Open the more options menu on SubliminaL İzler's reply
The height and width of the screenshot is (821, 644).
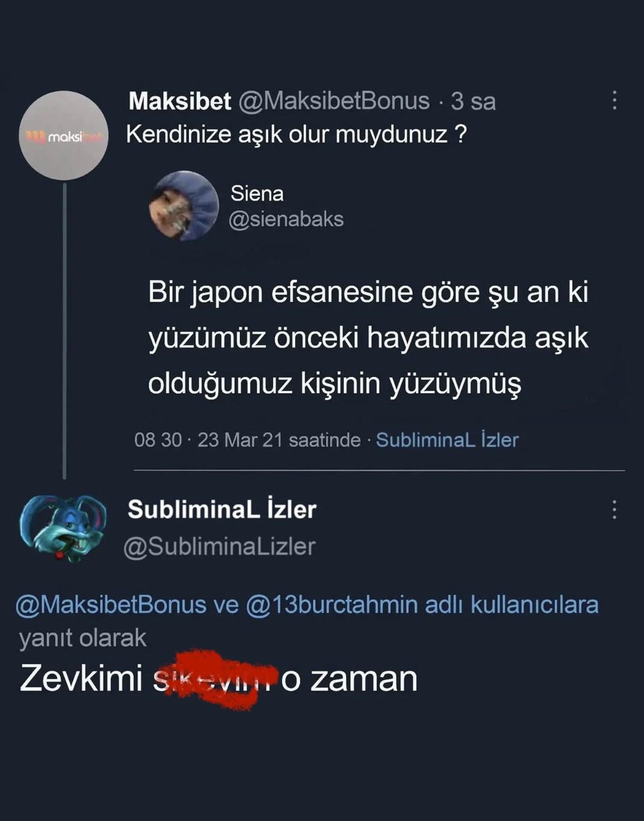(614, 510)
